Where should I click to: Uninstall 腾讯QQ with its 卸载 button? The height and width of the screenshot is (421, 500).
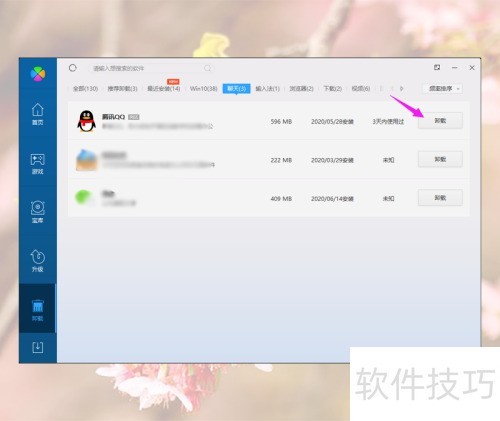point(440,121)
